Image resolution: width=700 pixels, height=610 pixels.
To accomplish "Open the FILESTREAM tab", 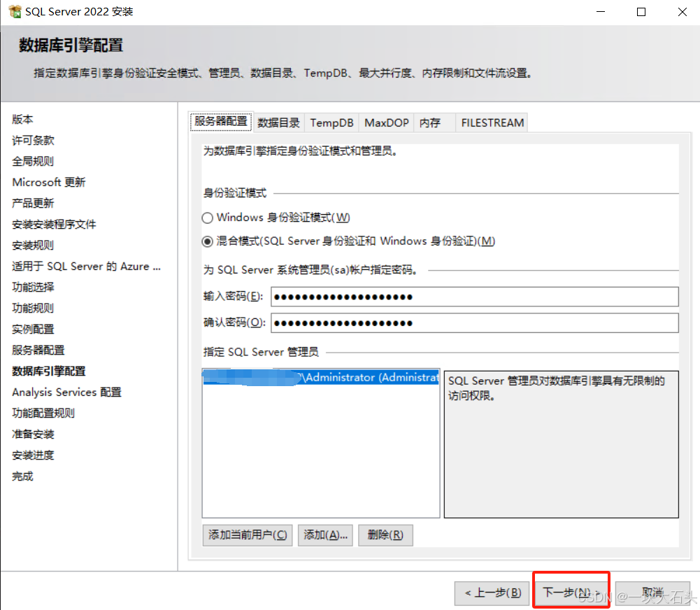I will click(x=492, y=123).
